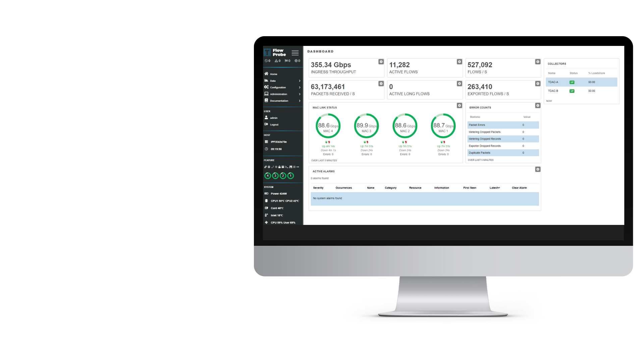Click the power/system status icon
The image size is (644, 362).
coord(266,194)
